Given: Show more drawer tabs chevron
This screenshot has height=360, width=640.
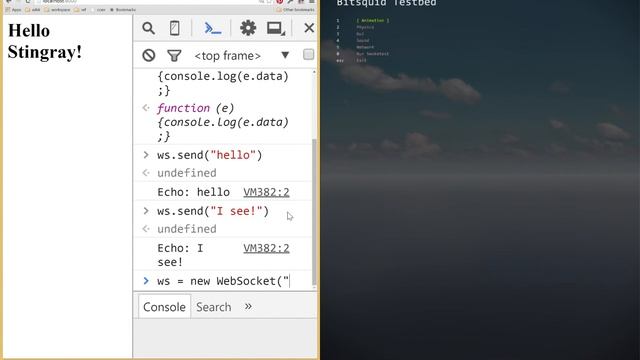Looking at the screenshot, I should pyautogui.click(x=248, y=306).
